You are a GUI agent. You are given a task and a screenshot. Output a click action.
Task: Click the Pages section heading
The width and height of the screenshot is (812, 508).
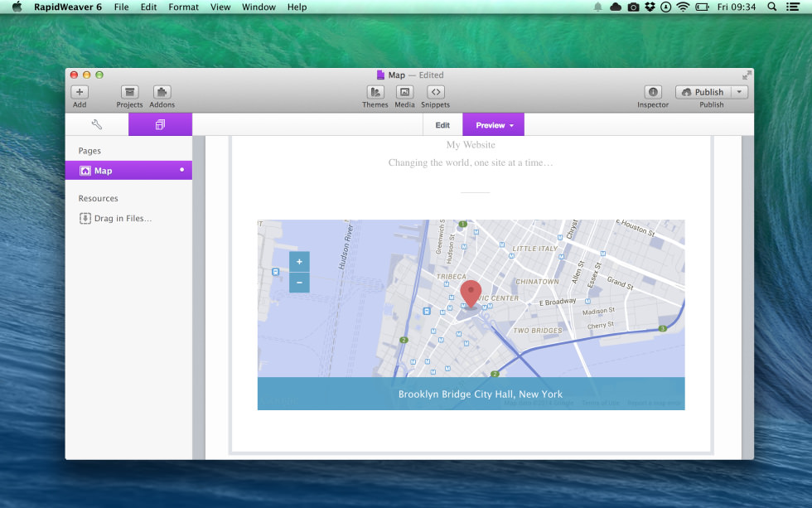(89, 151)
